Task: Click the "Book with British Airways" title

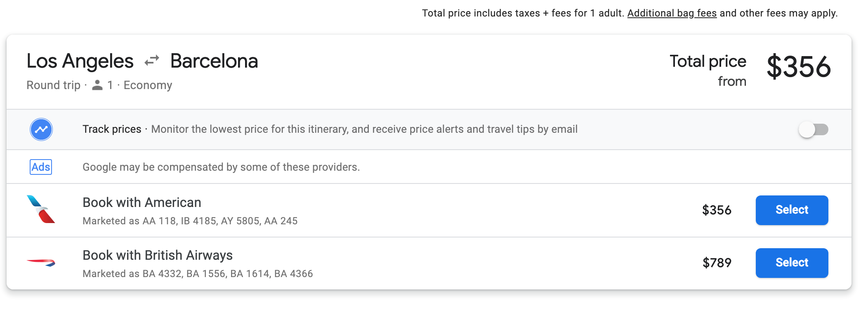Action: coord(158,255)
